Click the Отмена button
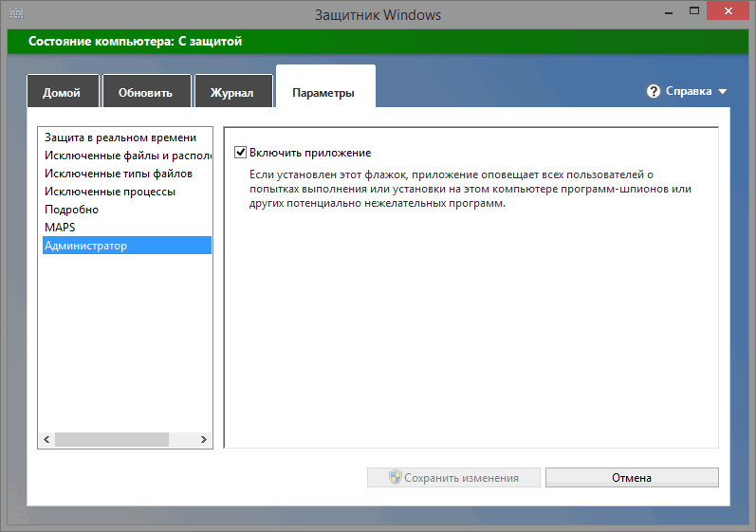This screenshot has width=756, height=532. pyautogui.click(x=632, y=478)
